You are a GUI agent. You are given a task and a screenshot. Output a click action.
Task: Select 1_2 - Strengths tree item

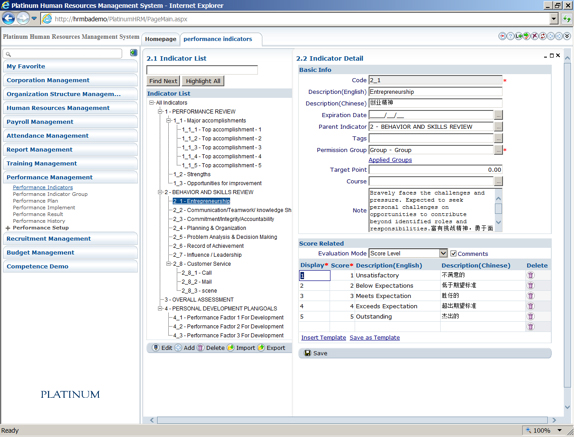pos(192,174)
